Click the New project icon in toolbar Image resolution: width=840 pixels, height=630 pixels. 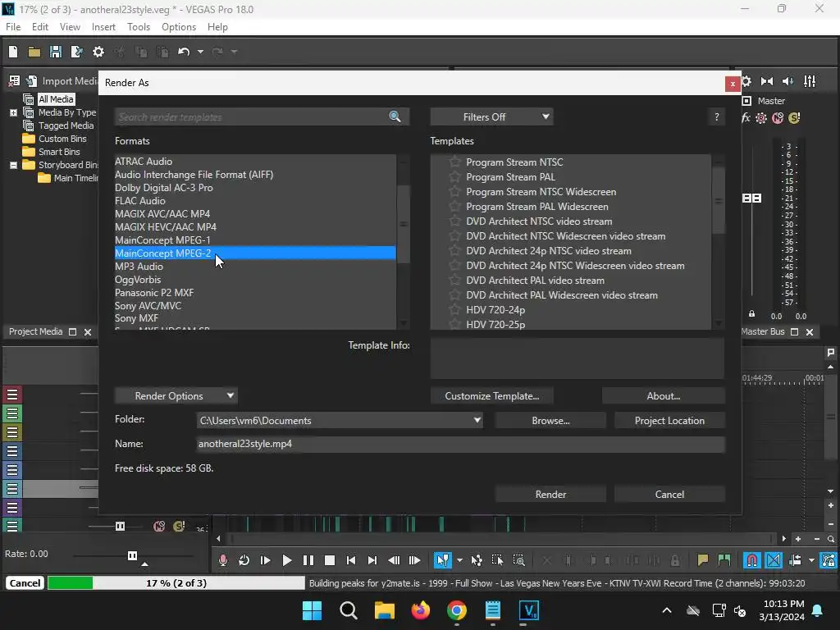(x=13, y=52)
